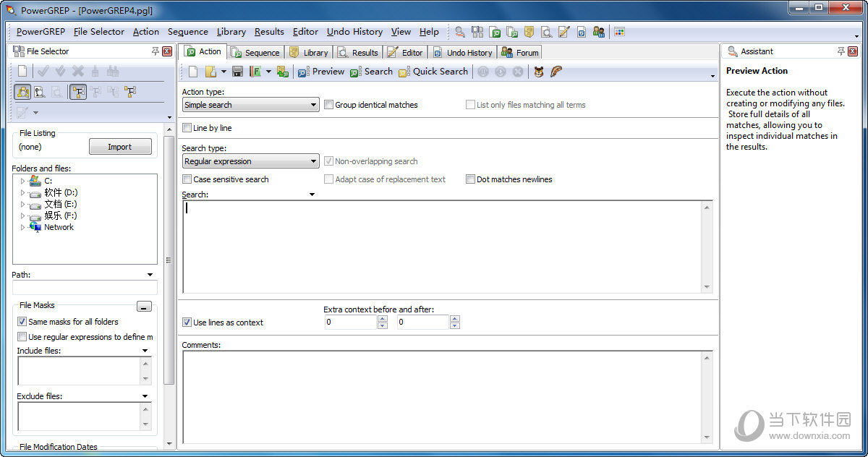Click the Assistant magnifier icon in main toolbar
Image resolution: width=868 pixels, height=457 pixels.
pos(460,32)
